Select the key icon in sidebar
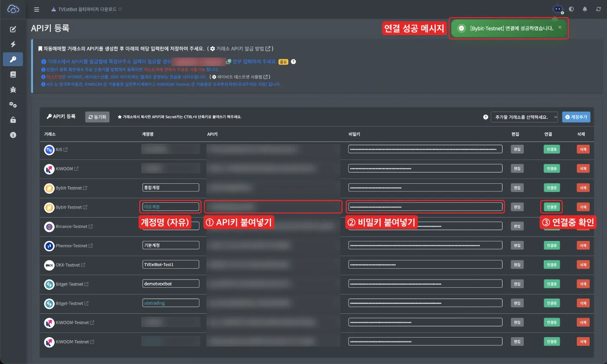 (x=13, y=59)
